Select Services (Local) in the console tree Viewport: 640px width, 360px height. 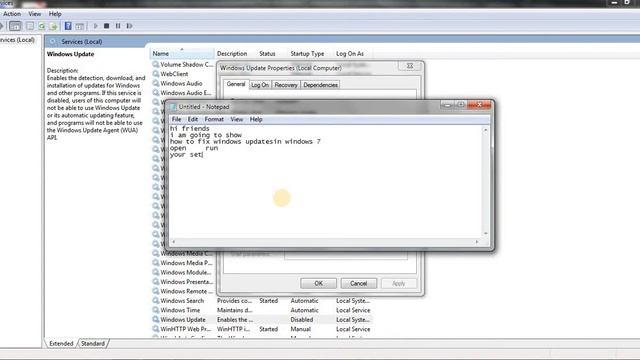click(x=17, y=40)
